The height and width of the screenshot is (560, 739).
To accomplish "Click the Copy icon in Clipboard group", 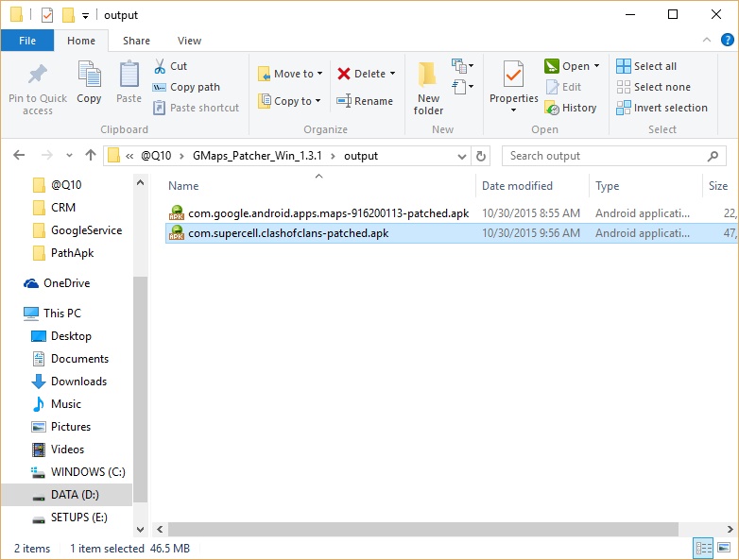I will 89,75.
